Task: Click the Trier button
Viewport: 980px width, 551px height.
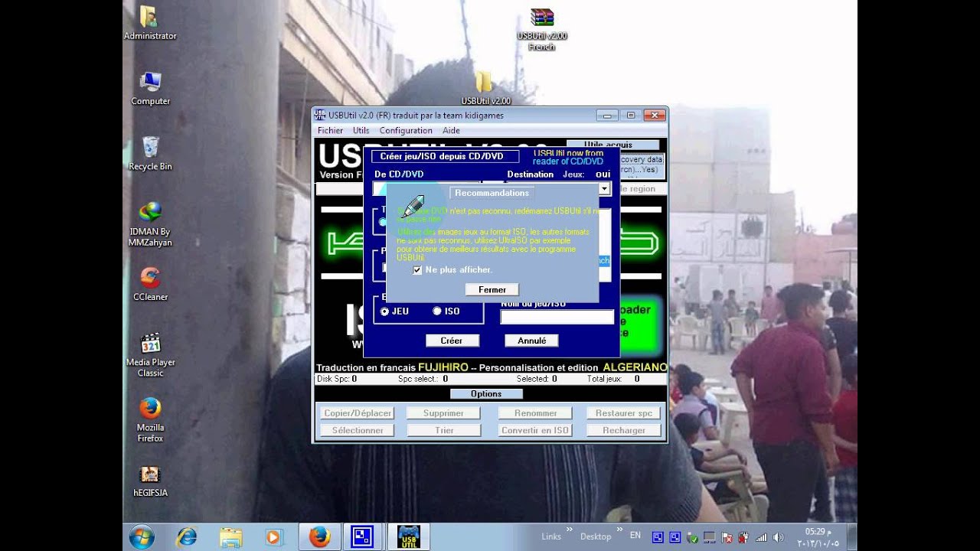Action: point(444,430)
